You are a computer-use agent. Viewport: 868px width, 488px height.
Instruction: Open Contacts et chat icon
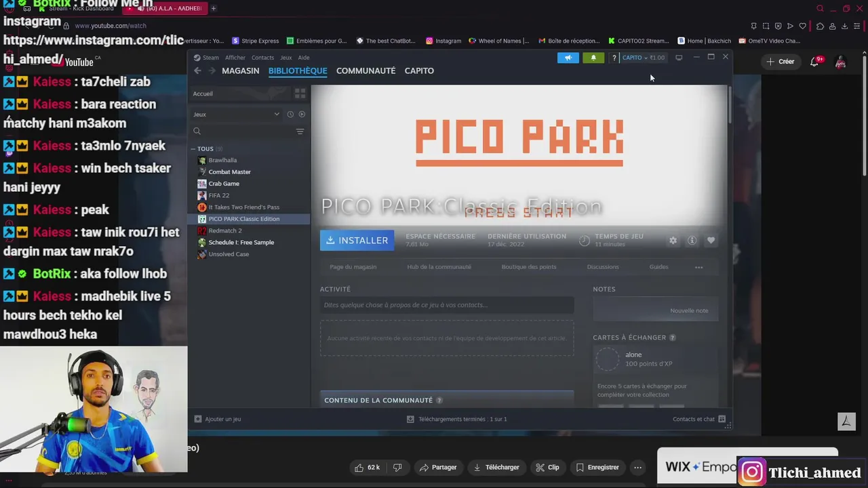pyautogui.click(x=722, y=419)
